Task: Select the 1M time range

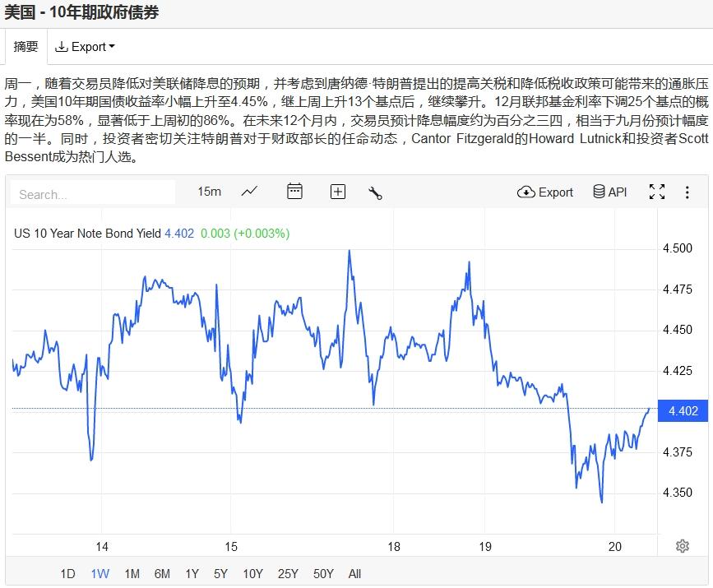Action: coord(132,574)
